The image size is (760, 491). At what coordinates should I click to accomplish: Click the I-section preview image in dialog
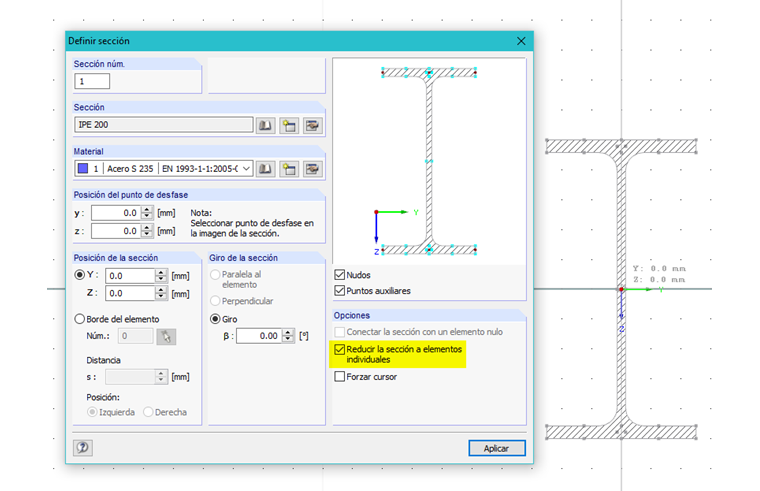[x=429, y=161]
